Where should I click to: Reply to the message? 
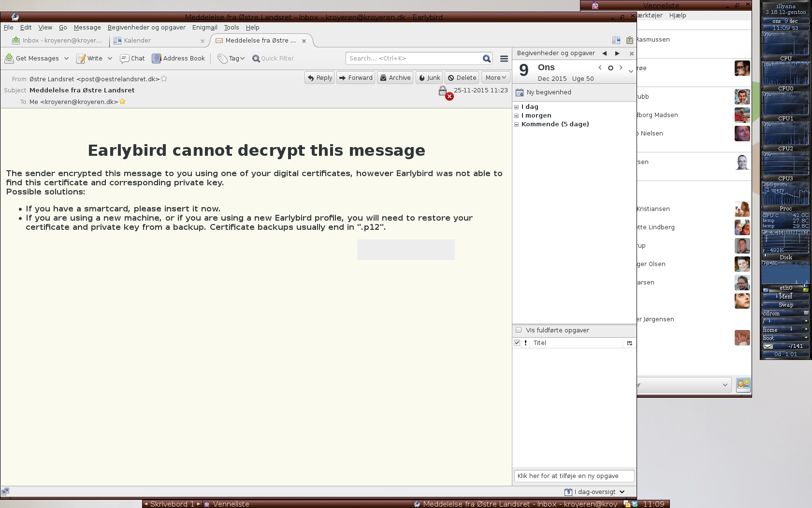319,78
